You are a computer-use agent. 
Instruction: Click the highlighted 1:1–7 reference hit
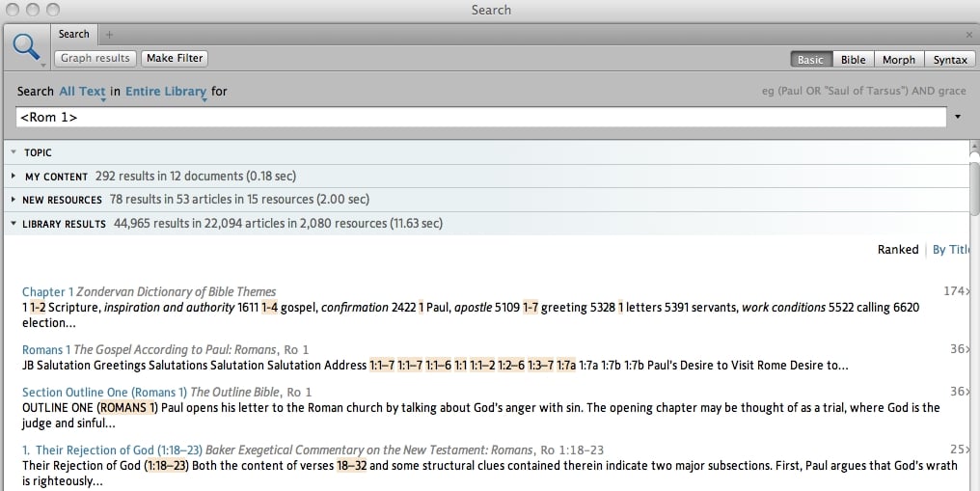pos(382,366)
